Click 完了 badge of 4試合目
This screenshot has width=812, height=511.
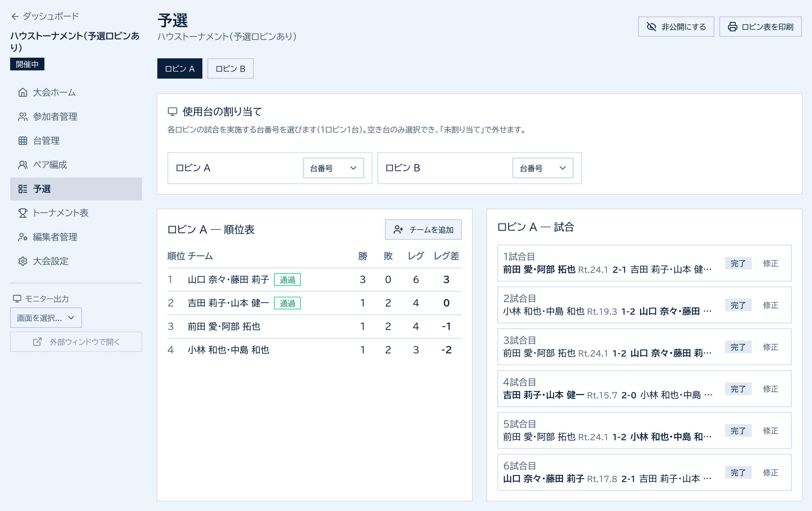[738, 389]
